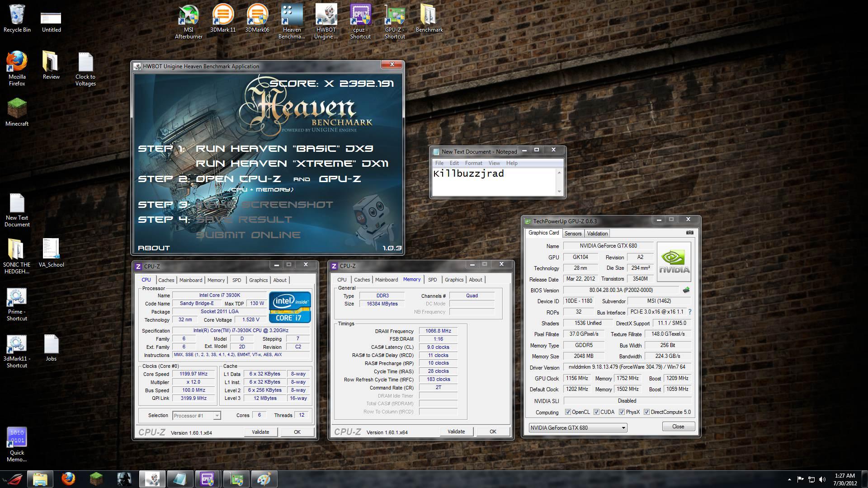The height and width of the screenshot is (488, 868).
Task: Switch to Validation tab in GPU-Z
Action: (597, 234)
